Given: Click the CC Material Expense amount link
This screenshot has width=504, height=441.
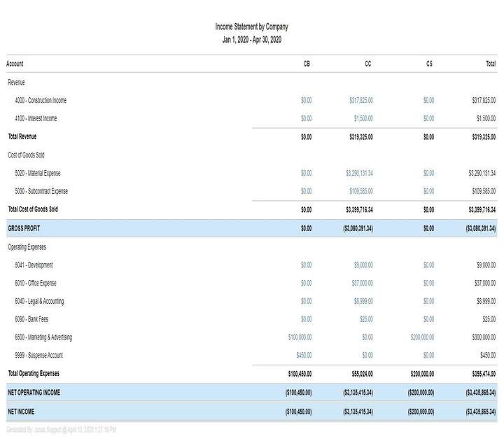Looking at the screenshot, I should [359, 173].
